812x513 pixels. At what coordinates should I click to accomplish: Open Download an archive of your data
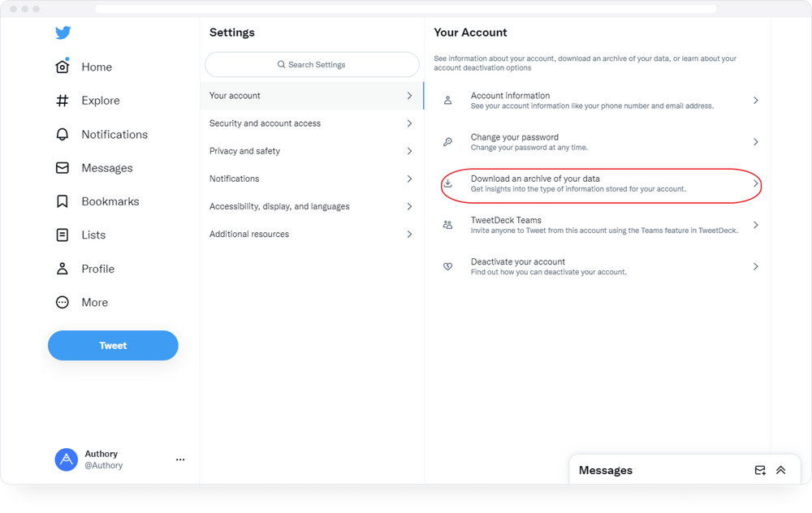point(600,184)
